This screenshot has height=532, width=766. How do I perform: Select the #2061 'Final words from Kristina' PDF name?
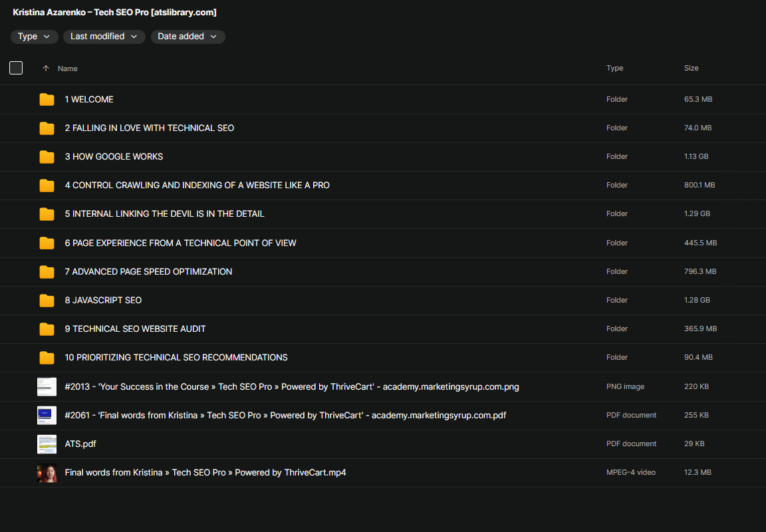(285, 415)
